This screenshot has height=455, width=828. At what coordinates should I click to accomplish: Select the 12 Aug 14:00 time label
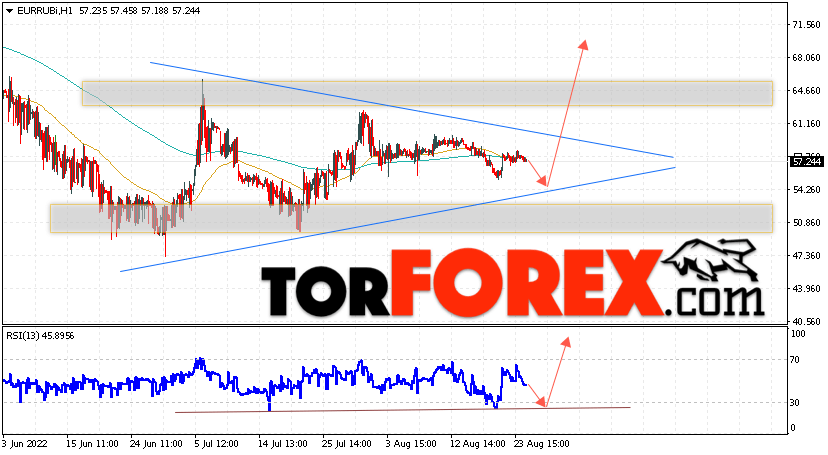coord(477,443)
